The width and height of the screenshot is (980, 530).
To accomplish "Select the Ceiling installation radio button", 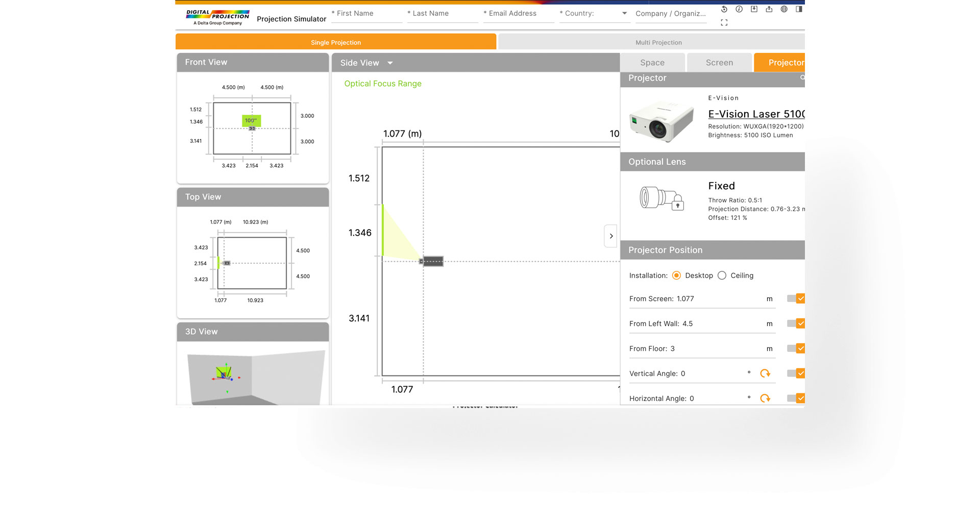I will click(x=722, y=275).
